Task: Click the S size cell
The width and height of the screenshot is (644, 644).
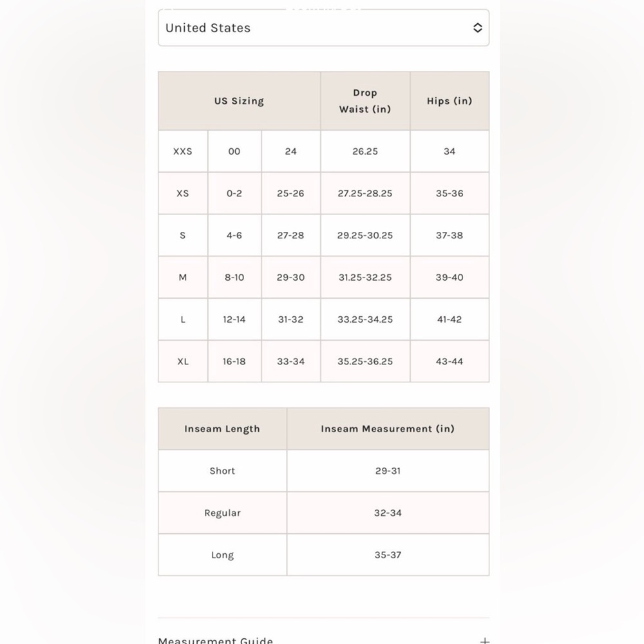Action: 183,235
